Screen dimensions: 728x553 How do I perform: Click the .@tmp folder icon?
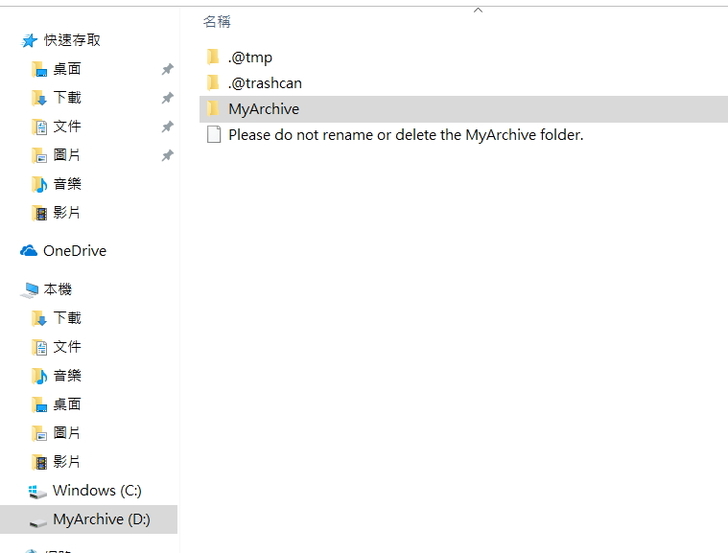[x=213, y=57]
